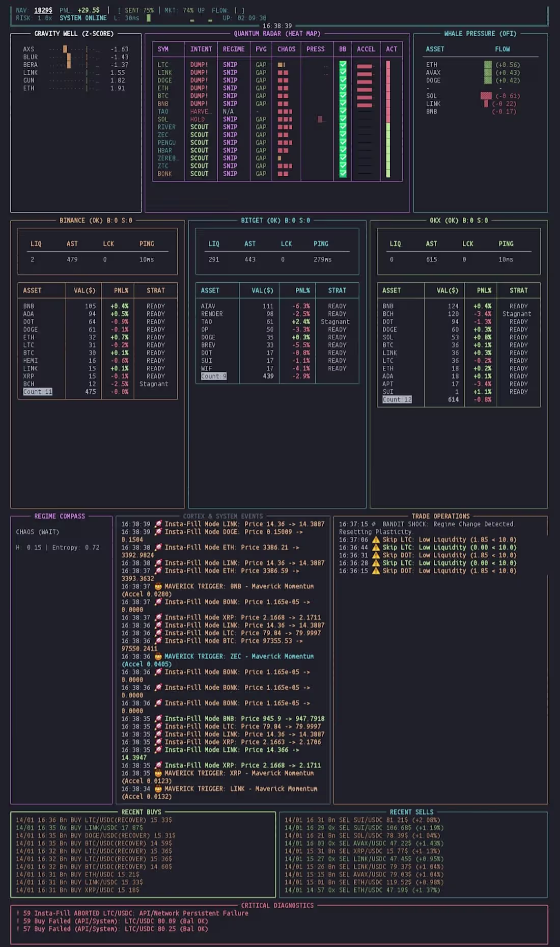Click the BB checkmark in the DOGE radar row
Viewport: 560px width, 947px height.
(x=343, y=80)
